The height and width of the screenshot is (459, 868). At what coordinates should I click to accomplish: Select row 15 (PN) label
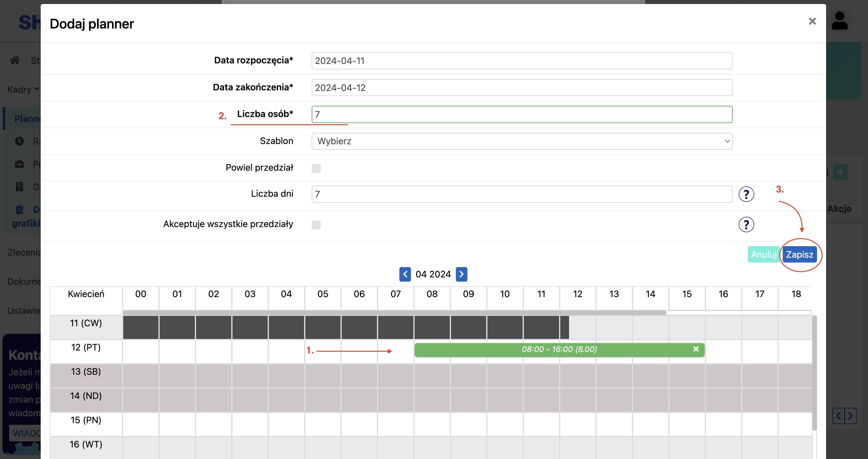(x=86, y=420)
